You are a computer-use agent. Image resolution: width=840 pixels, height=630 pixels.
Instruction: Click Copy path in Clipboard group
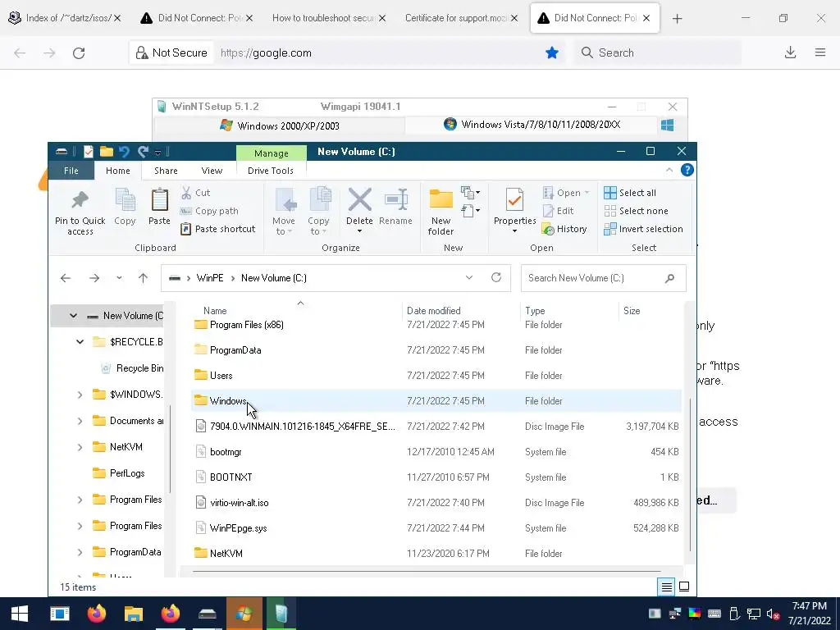209,211
